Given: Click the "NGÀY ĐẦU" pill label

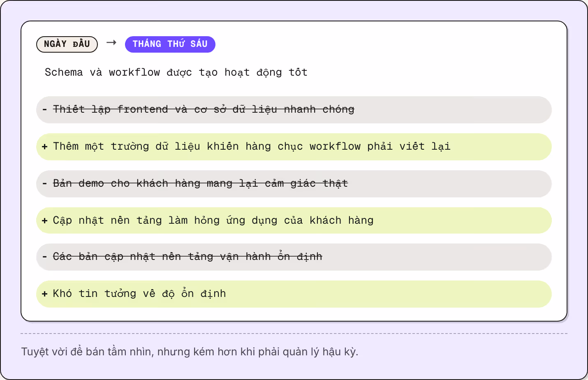Looking at the screenshot, I should pos(67,44).
